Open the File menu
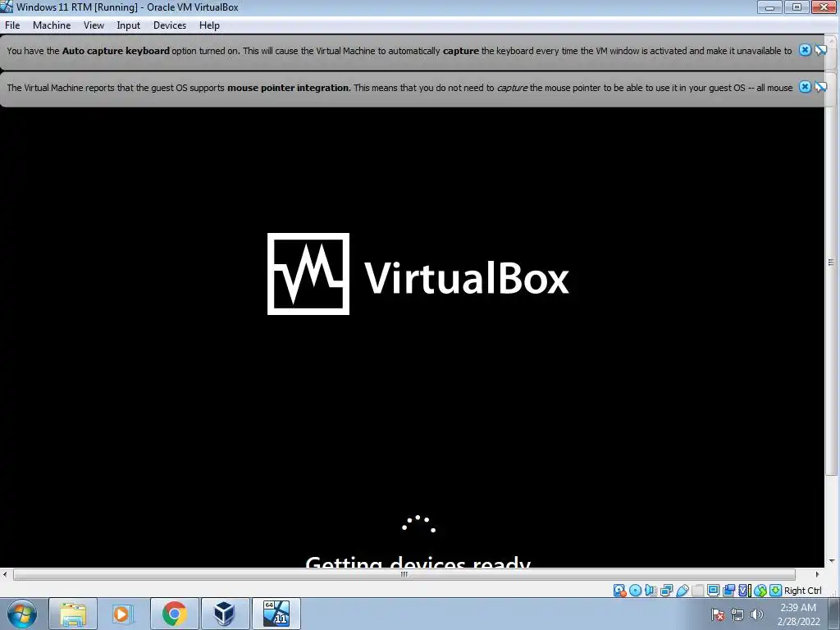 (12, 25)
